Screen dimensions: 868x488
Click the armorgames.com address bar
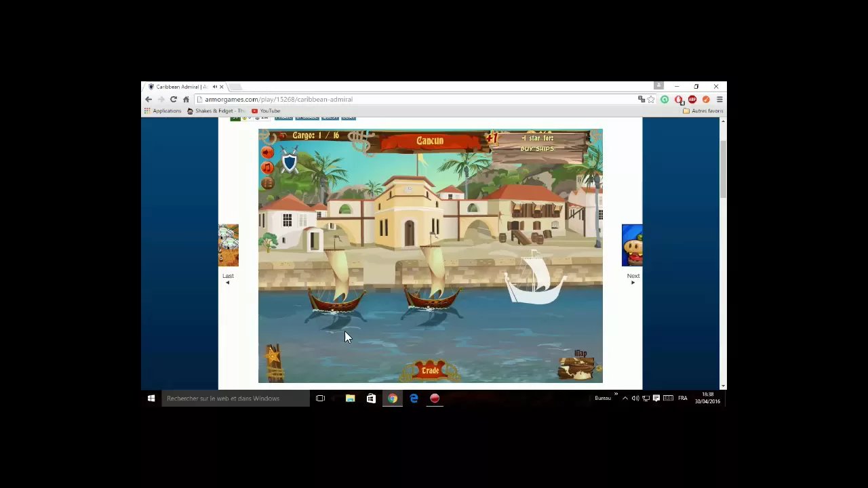(414, 99)
